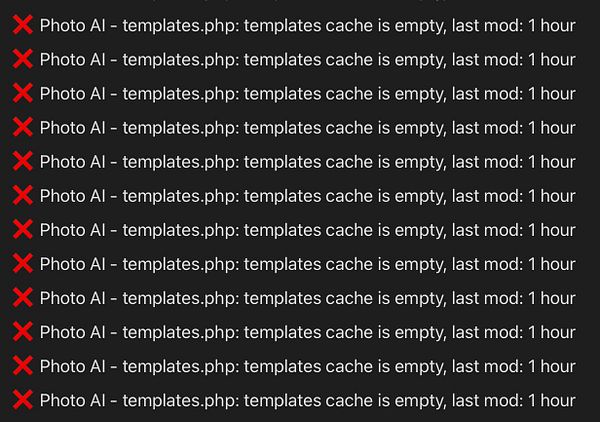Select the fourth Photo AI templates.php message text
The height and width of the screenshot is (422, 600).
click(308, 128)
